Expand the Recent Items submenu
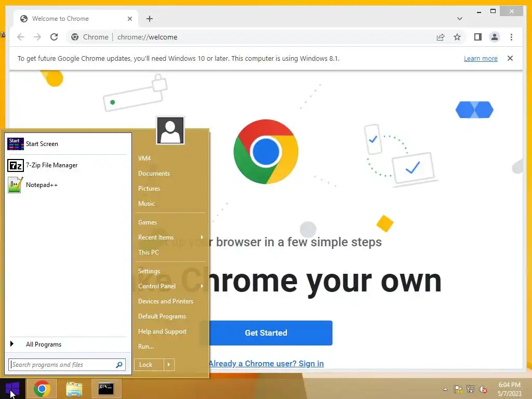This screenshot has height=399, width=532. point(170,237)
